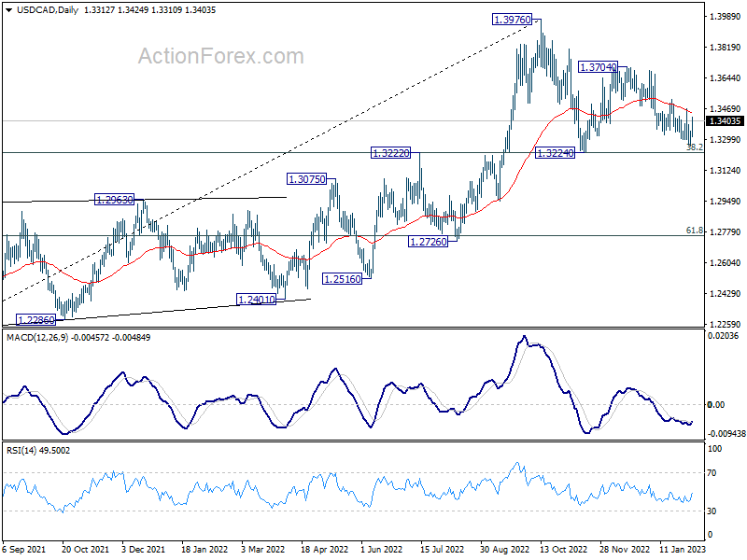Click the USDCAD,Daily chart title
747x560 pixels.
[48, 10]
